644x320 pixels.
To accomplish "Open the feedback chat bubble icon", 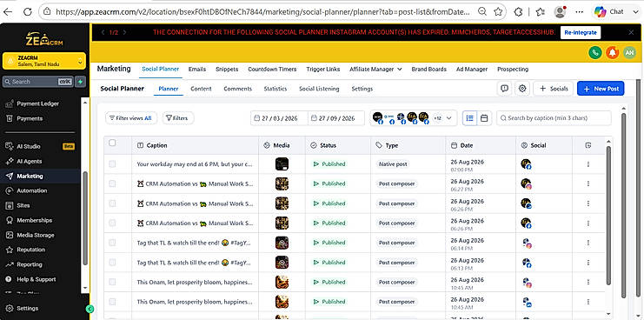I will [x=504, y=89].
